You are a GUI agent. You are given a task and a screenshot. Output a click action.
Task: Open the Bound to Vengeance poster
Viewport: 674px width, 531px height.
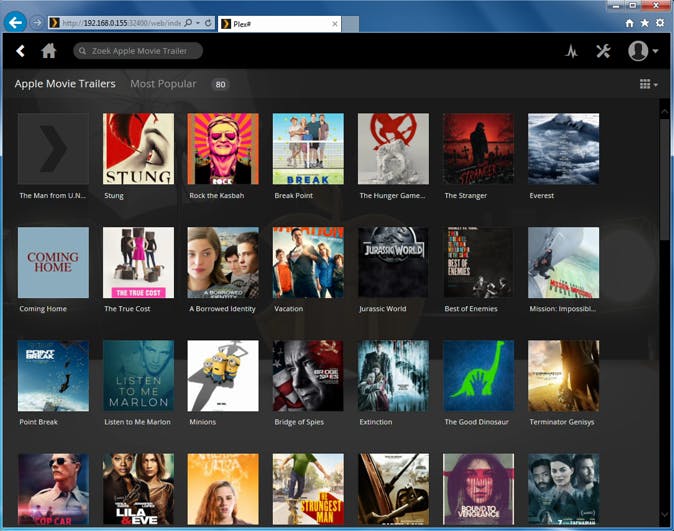pyautogui.click(x=478, y=489)
